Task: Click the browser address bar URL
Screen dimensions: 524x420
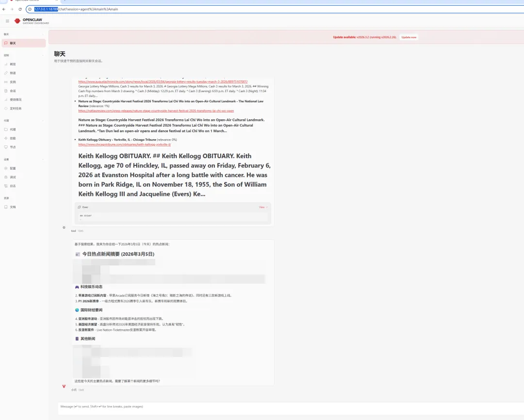Action: [76, 9]
